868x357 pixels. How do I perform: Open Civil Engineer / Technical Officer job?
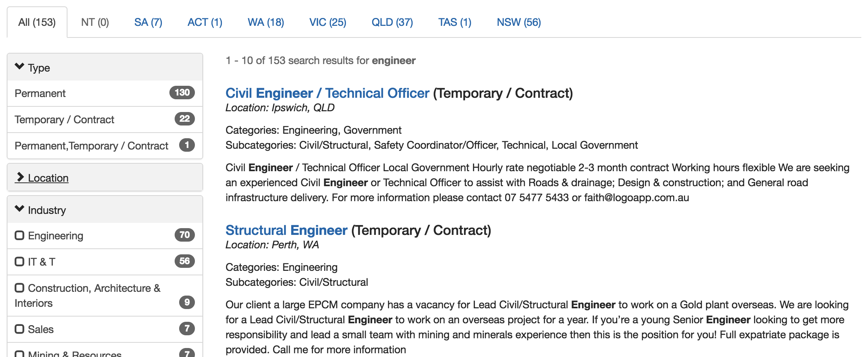pyautogui.click(x=327, y=93)
